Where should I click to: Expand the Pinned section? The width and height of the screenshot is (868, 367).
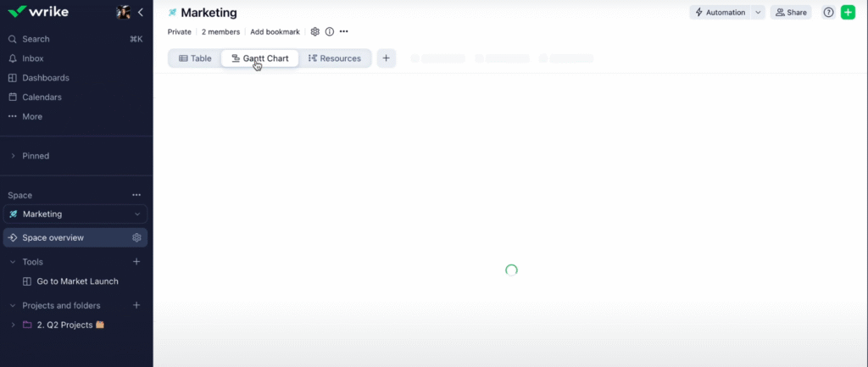coord(13,156)
